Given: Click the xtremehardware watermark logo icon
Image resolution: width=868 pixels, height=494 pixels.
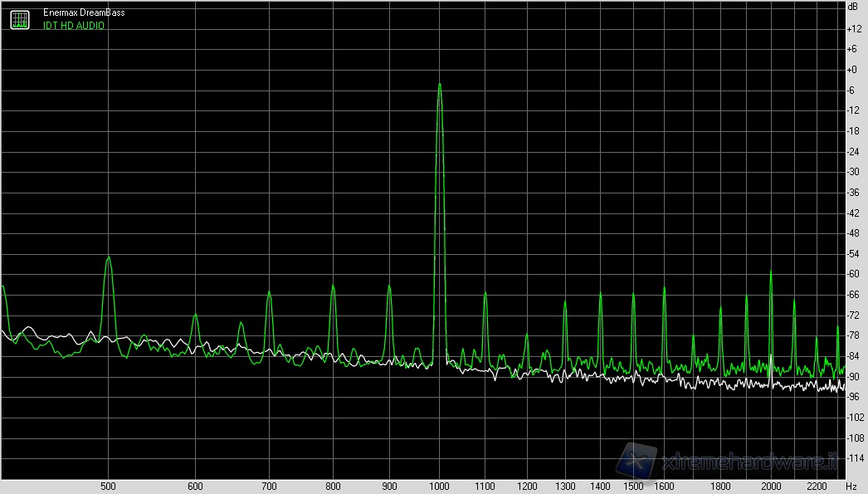Looking at the screenshot, I should pos(637,459).
